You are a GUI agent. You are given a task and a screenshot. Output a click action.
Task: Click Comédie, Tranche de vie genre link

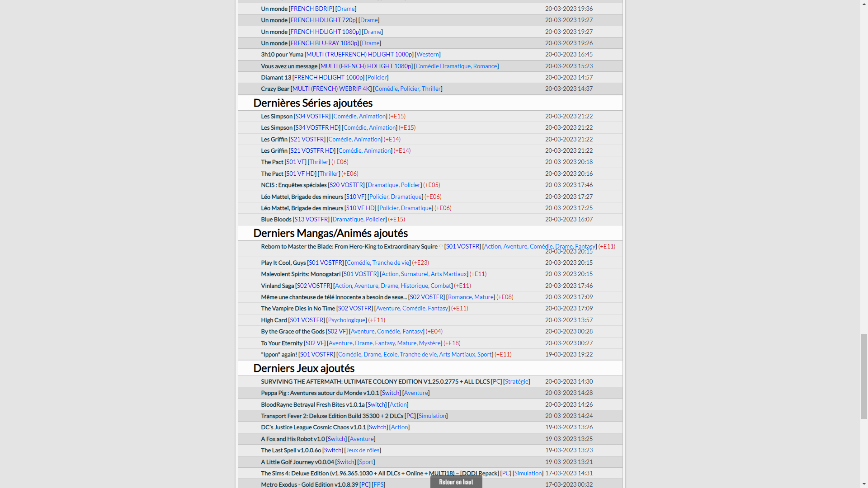[x=378, y=263]
